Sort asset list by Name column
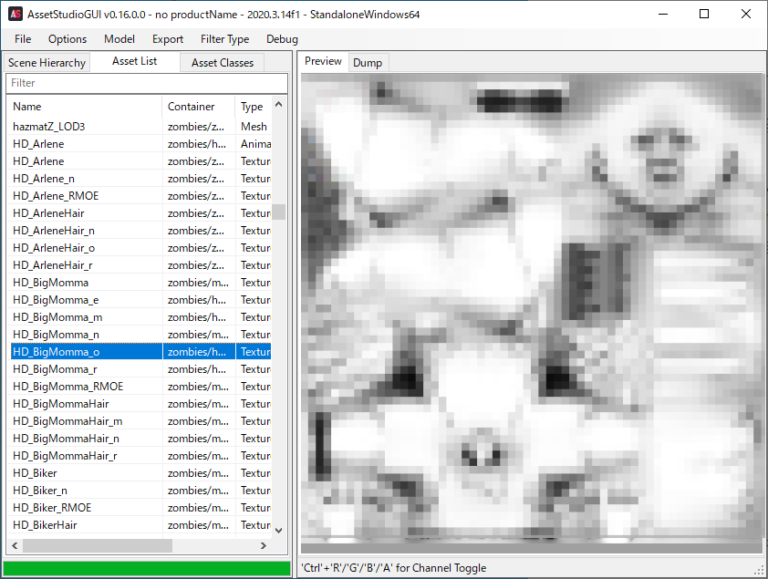The height and width of the screenshot is (579, 768). [x=84, y=107]
